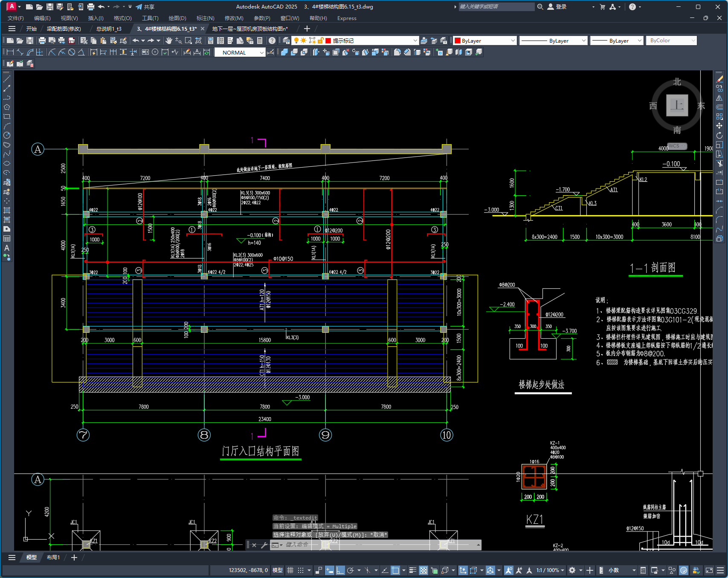The height and width of the screenshot is (578, 728).
Task: Toggle Ortho mode in status bar
Action: pyautogui.click(x=340, y=570)
